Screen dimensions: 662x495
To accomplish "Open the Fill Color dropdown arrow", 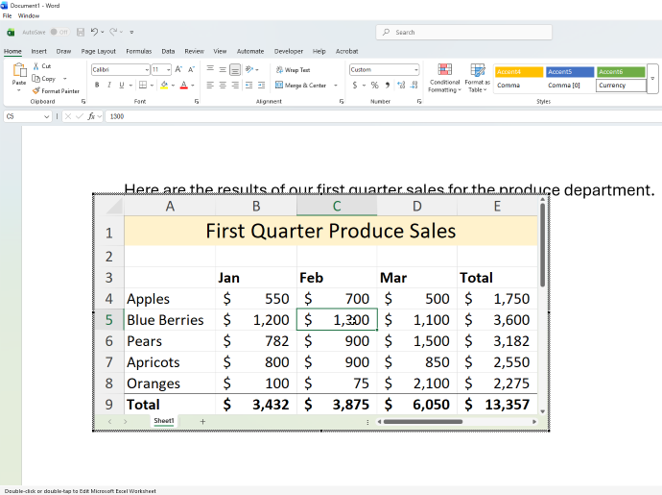I will pyautogui.click(x=173, y=85).
